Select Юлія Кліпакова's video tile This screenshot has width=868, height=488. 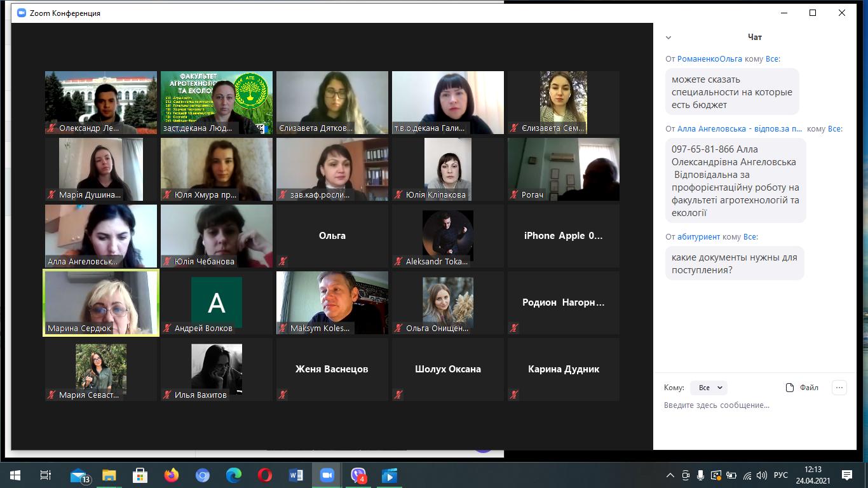pyautogui.click(x=448, y=169)
